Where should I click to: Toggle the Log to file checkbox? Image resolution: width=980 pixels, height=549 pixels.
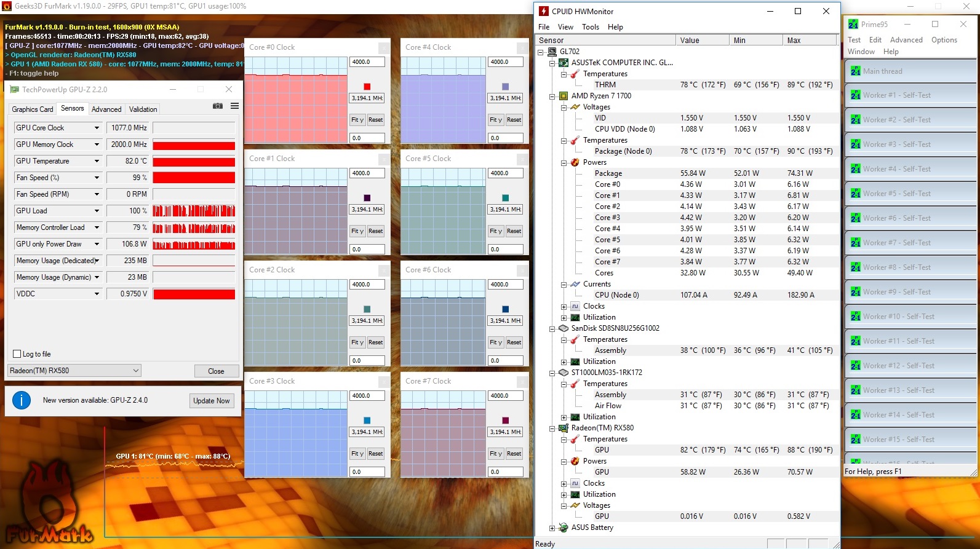[17, 354]
